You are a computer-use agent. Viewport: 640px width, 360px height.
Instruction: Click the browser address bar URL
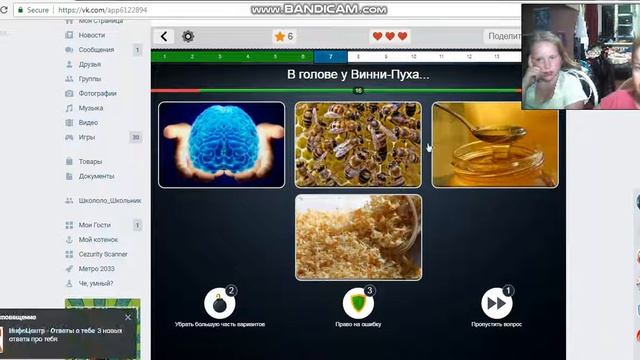[102, 10]
